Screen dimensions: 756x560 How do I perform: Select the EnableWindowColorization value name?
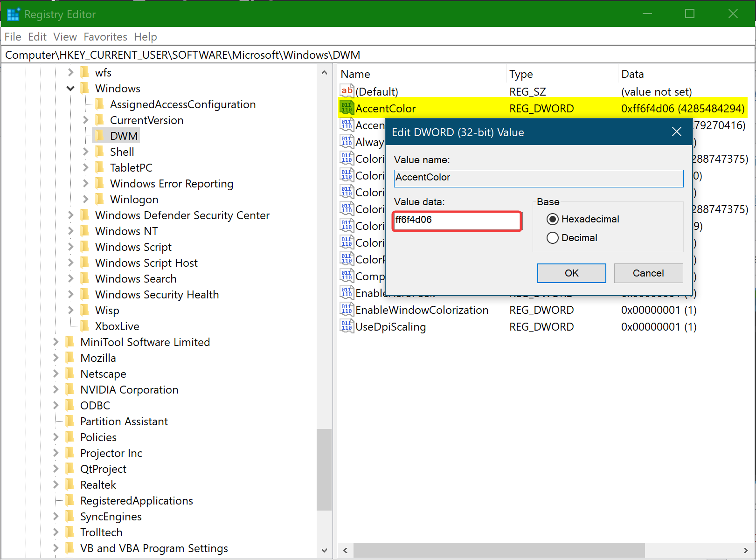coord(422,310)
